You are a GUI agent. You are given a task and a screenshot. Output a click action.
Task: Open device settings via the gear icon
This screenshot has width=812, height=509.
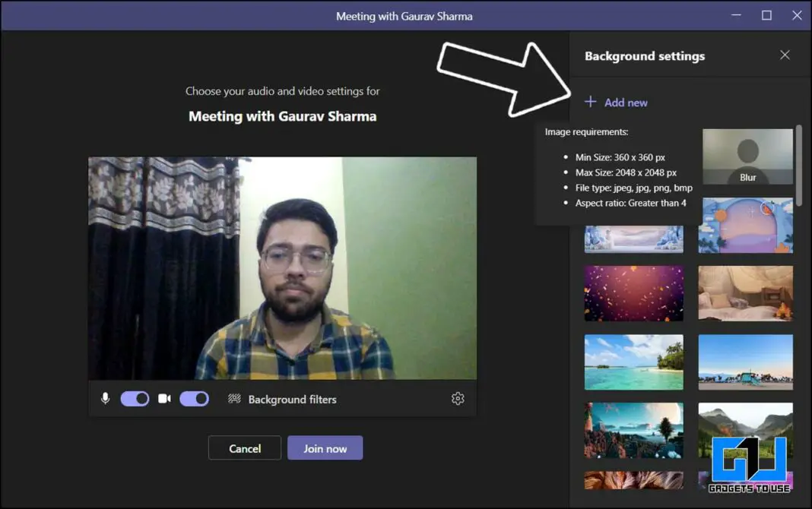click(x=458, y=398)
